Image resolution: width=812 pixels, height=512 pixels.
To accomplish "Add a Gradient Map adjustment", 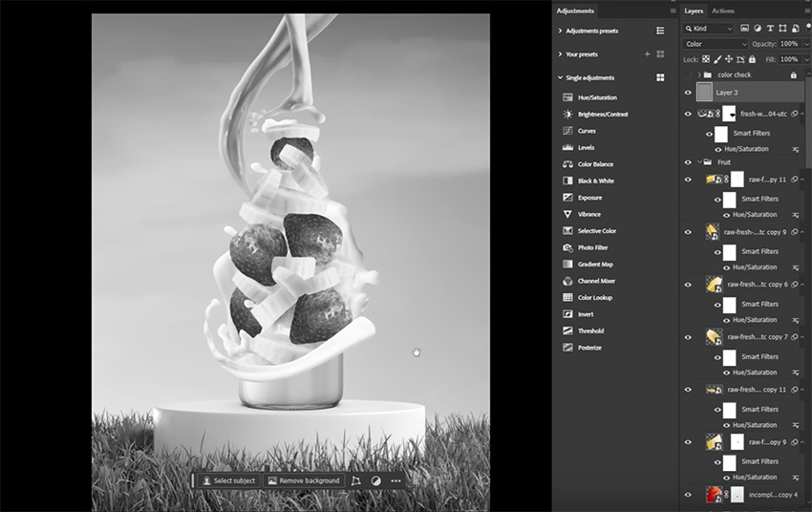I will coord(588,264).
